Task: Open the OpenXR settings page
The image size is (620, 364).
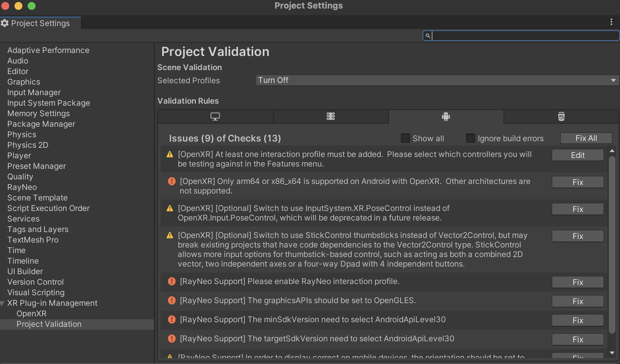Action: click(32, 314)
